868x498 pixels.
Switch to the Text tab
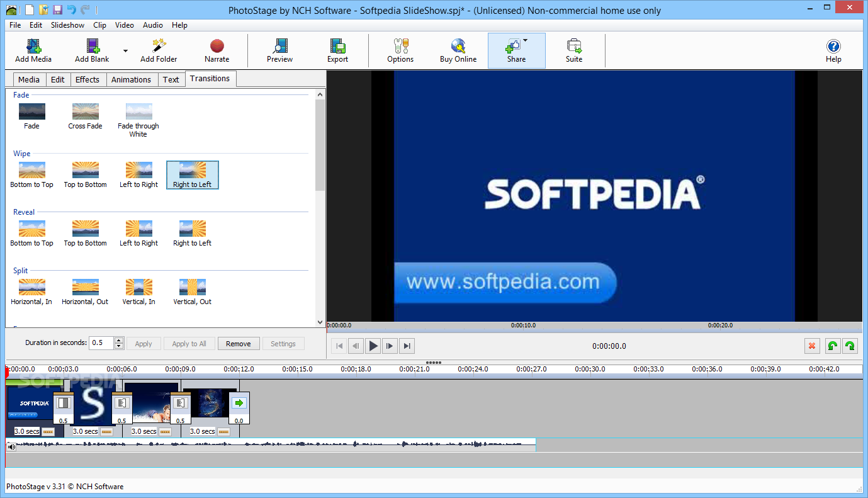tap(171, 79)
